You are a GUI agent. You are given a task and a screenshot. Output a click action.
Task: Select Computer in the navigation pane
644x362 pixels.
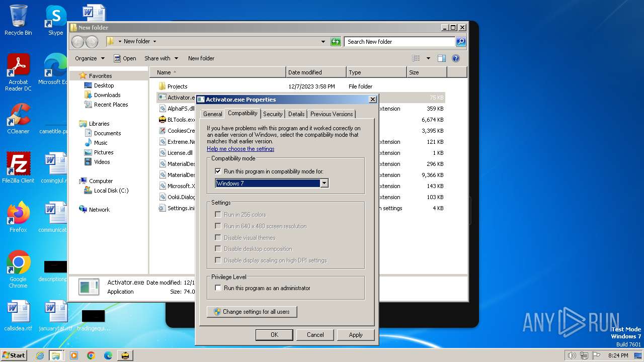tap(101, 181)
